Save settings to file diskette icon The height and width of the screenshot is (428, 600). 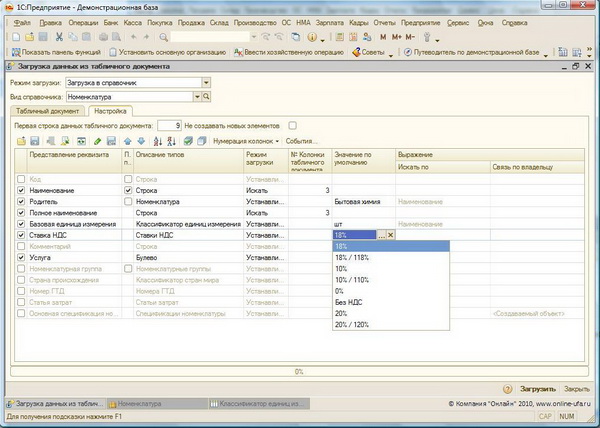pyautogui.click(x=35, y=141)
